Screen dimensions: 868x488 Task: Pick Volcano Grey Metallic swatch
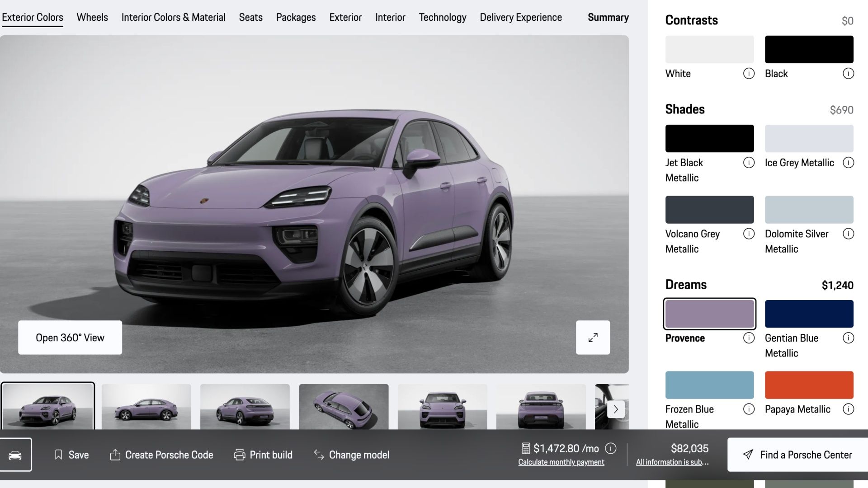(x=710, y=209)
